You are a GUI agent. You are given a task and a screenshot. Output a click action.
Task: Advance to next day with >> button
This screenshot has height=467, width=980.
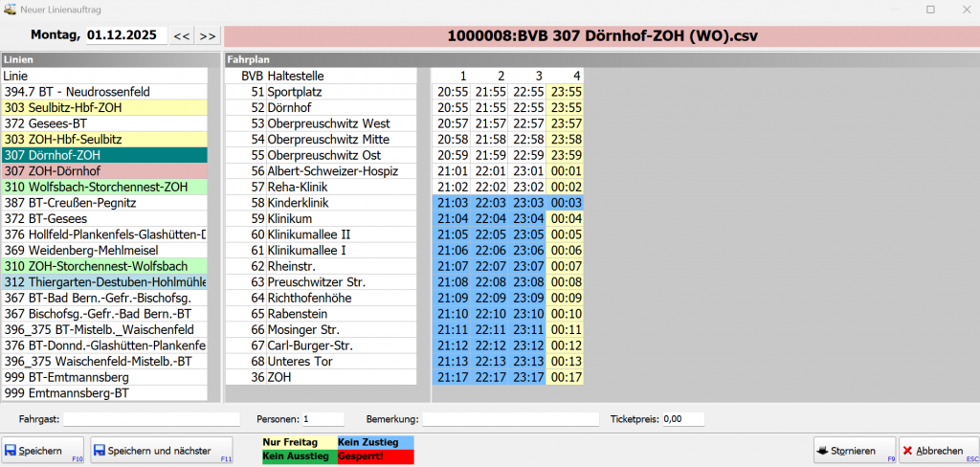click(206, 36)
